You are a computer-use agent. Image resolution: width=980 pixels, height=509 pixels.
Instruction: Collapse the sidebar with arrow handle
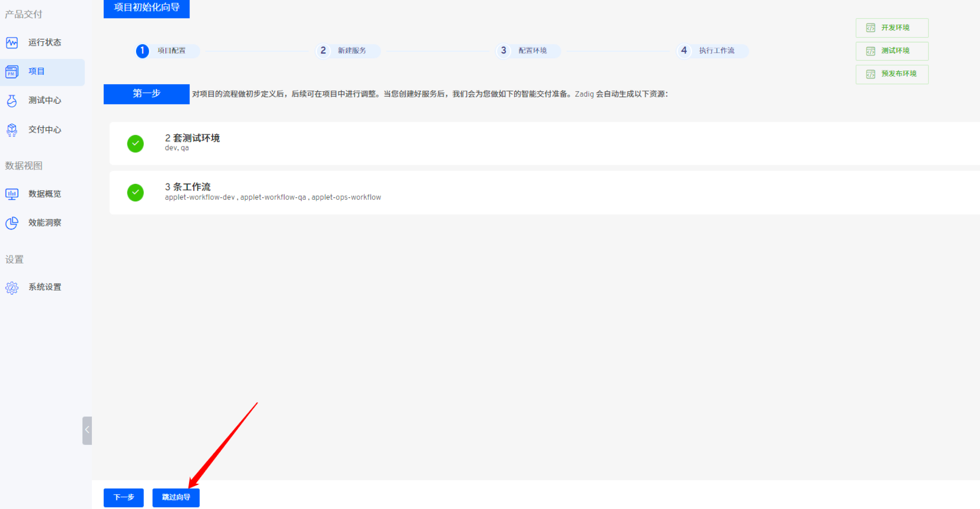(87, 430)
